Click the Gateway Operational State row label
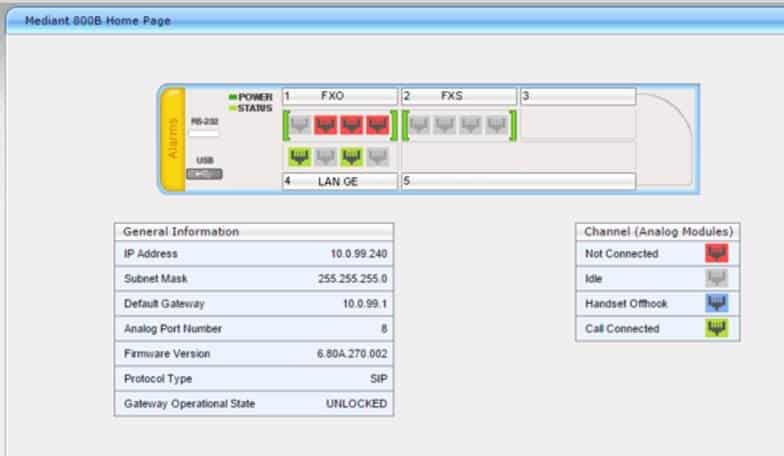This screenshot has width=784, height=456. (190, 404)
